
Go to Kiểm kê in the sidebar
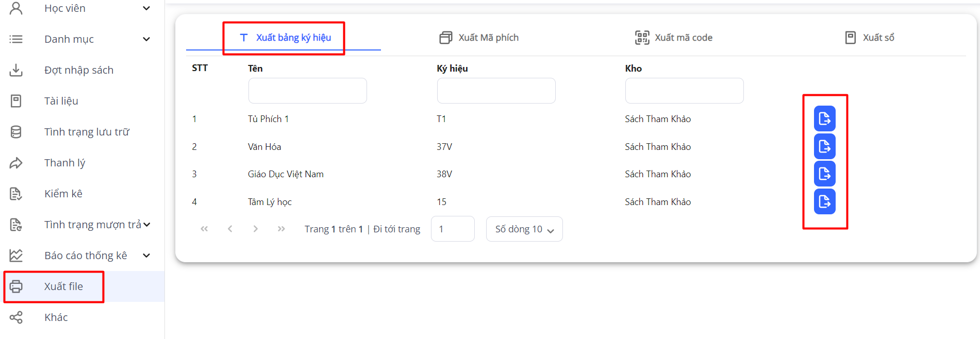63,194
